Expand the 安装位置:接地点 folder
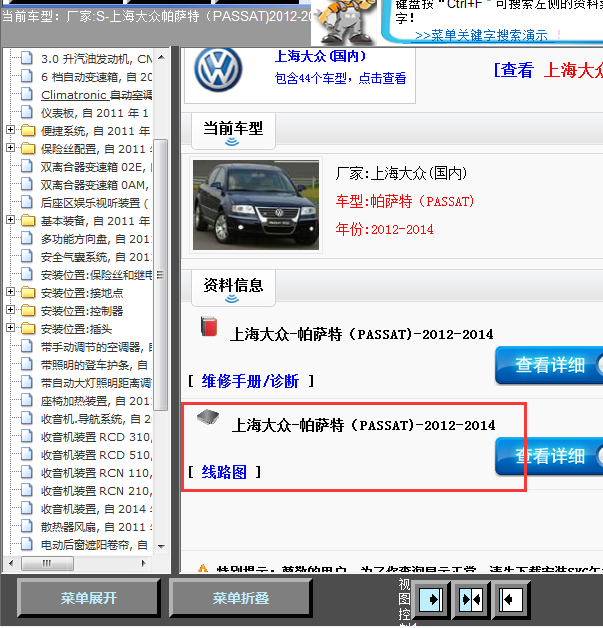Image resolution: width=603 pixels, height=628 pixels. pyautogui.click(x=10, y=292)
